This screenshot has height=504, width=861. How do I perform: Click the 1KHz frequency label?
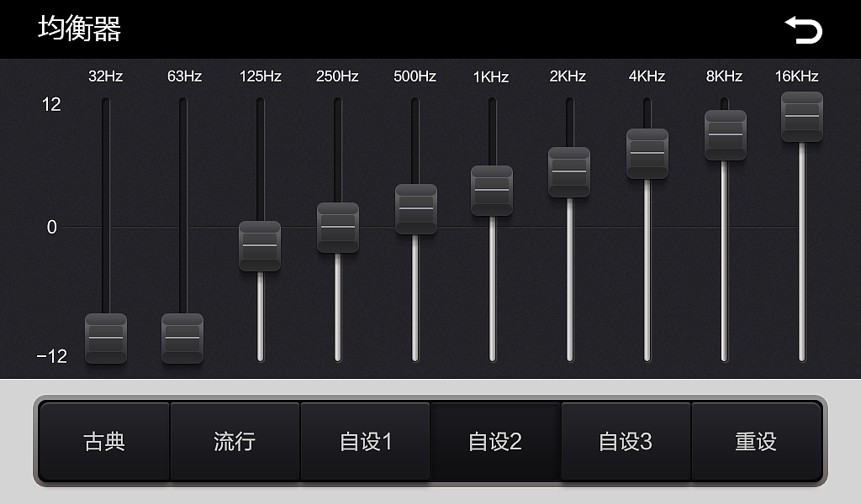click(491, 76)
